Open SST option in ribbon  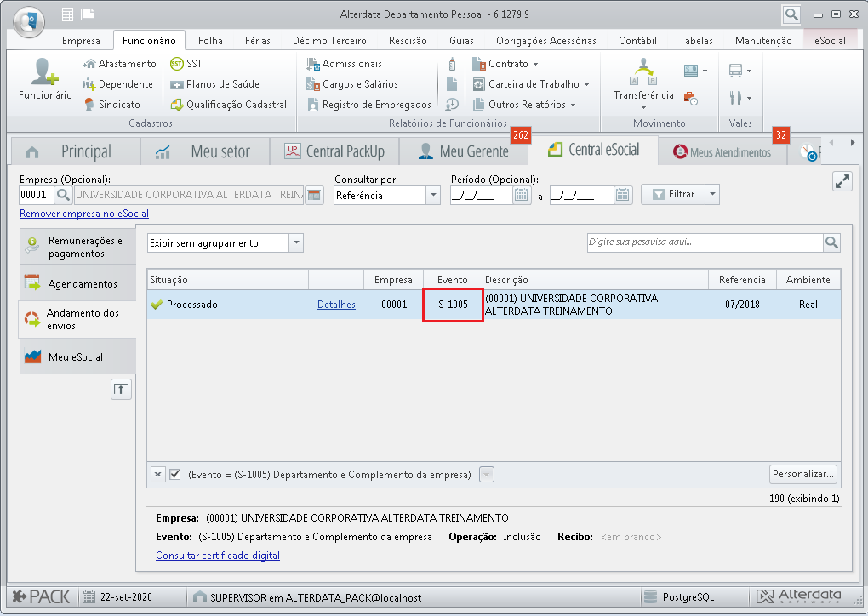pyautogui.click(x=186, y=64)
